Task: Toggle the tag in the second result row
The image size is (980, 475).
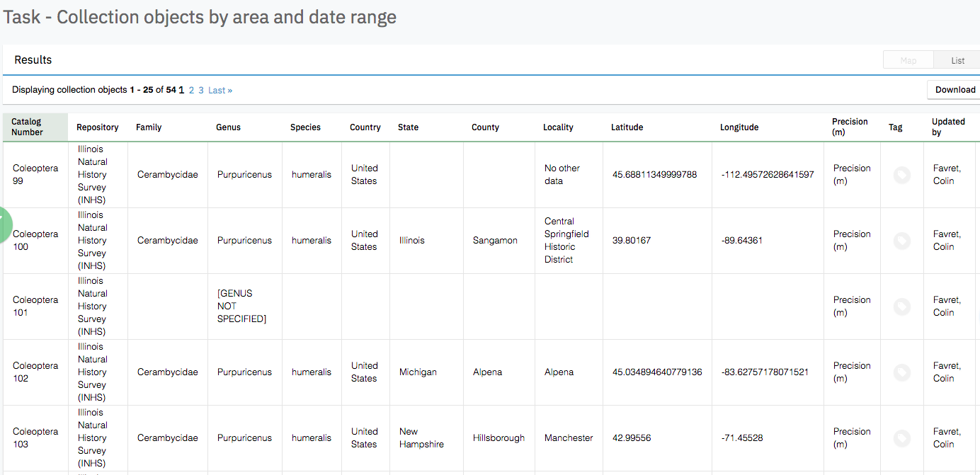Action: 902,241
